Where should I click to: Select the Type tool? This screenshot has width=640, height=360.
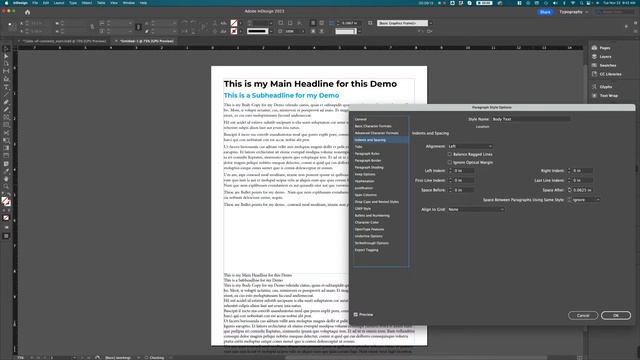[x=6, y=87]
